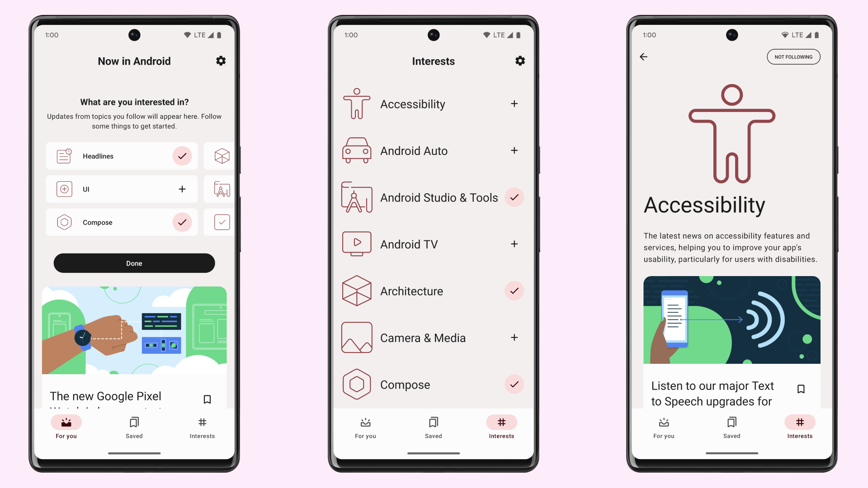Select the Accessibility topic icon
This screenshot has width=868, height=488.
point(356,103)
